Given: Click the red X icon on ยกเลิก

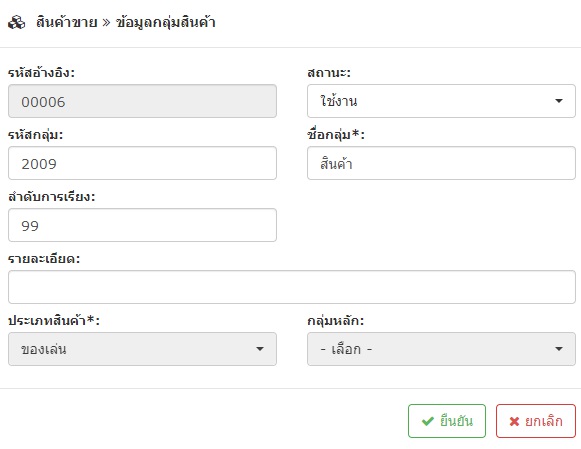Looking at the screenshot, I should tap(514, 421).
